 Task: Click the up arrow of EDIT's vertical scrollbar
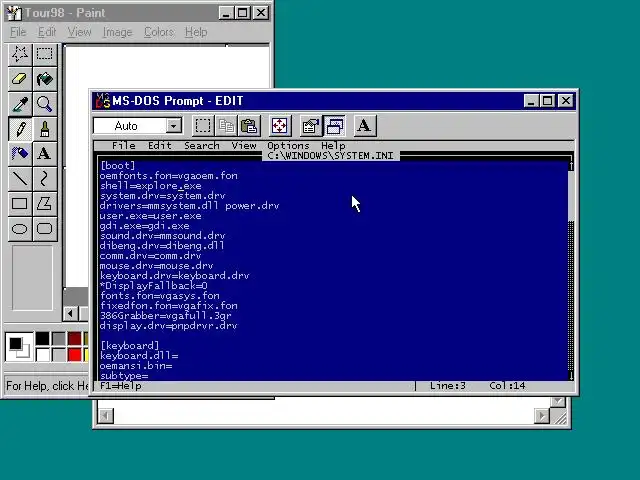571,166
